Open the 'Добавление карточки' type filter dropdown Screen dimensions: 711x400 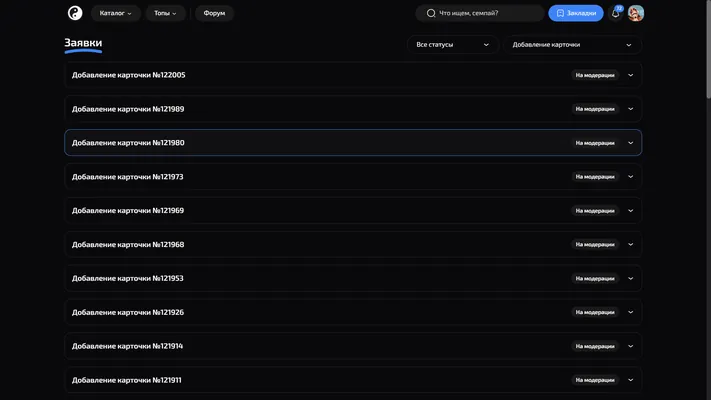coord(572,44)
